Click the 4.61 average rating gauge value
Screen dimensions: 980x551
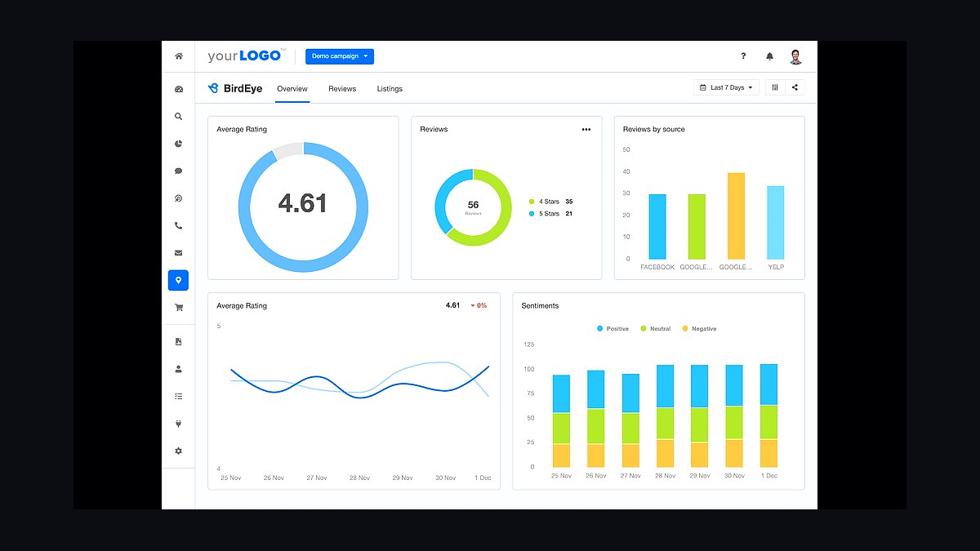click(303, 203)
